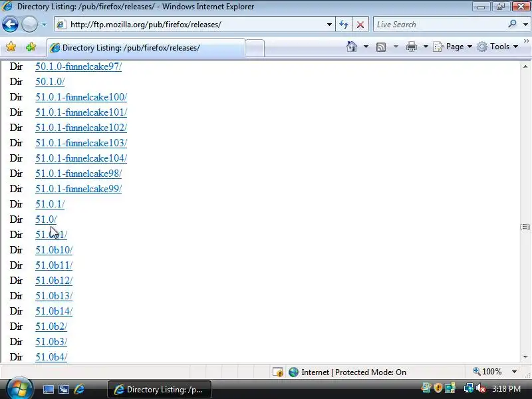532x399 pixels.
Task: Click Internet Protected Mode status text
Action: [x=354, y=372]
